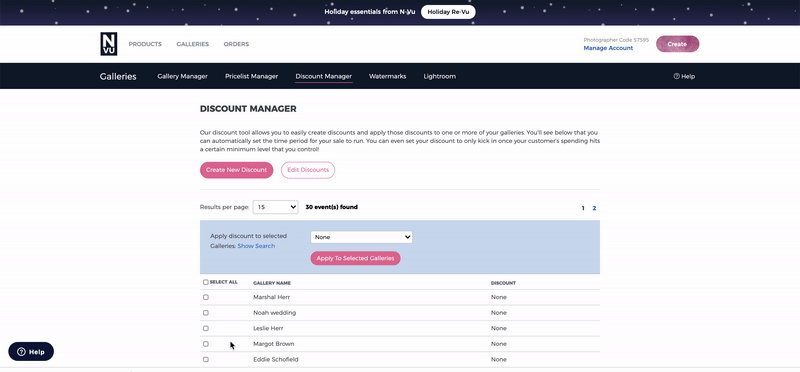Check the Noah wedding gallery checkbox
The image size is (800, 372).
coord(206,313)
